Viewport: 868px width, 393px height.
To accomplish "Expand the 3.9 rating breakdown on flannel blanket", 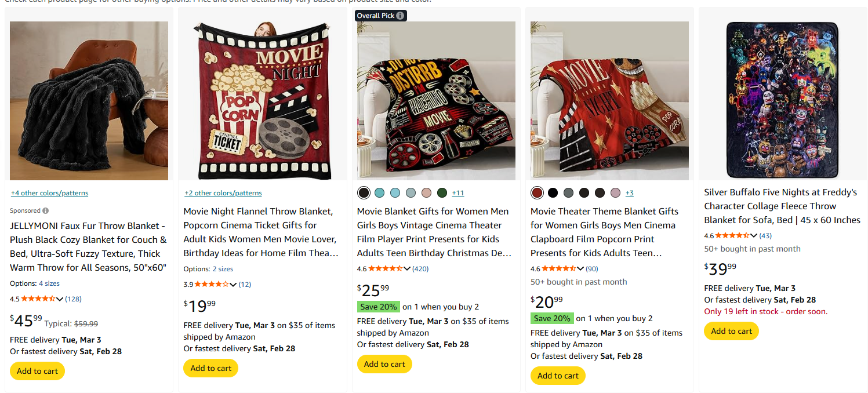I will click(x=234, y=284).
